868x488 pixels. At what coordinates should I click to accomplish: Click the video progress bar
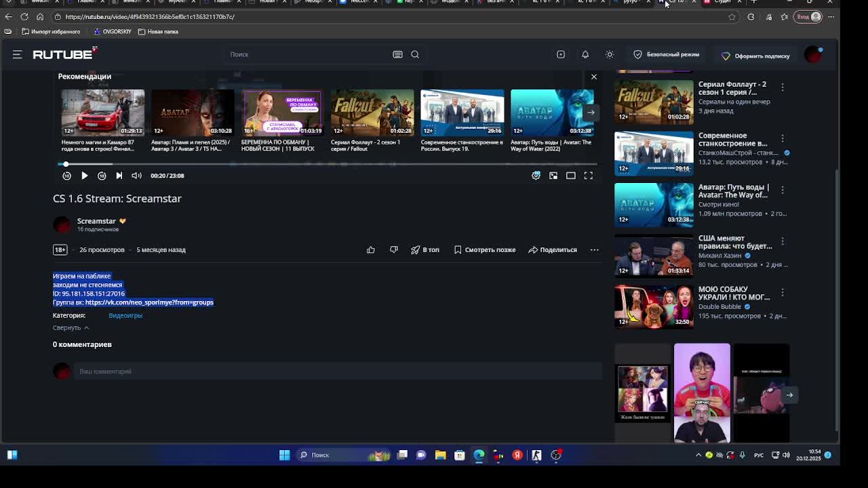click(325, 164)
